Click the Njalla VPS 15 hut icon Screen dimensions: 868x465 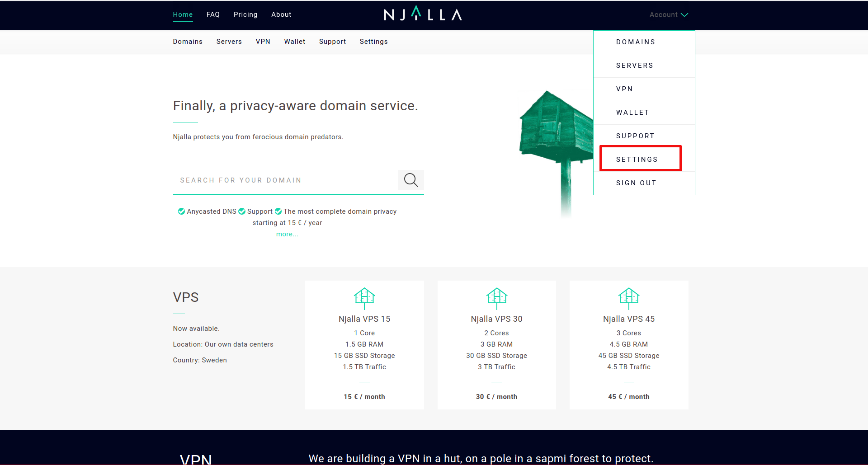tap(364, 298)
